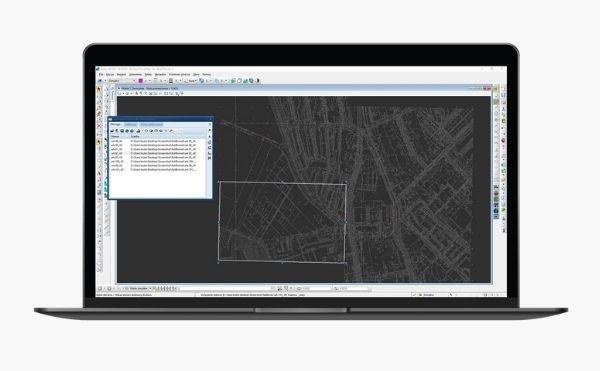Click the magenta color swatch in top toolbar
Viewport: 600px width, 371px height.
point(140,81)
